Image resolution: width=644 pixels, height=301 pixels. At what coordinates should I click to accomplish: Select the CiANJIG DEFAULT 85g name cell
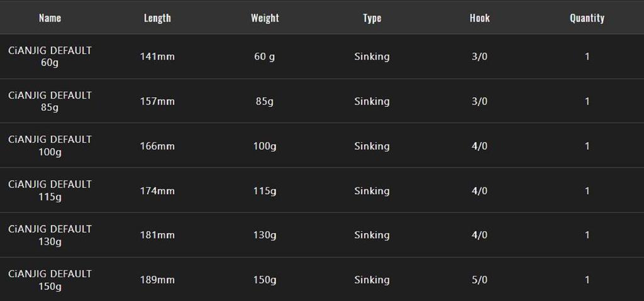50,101
